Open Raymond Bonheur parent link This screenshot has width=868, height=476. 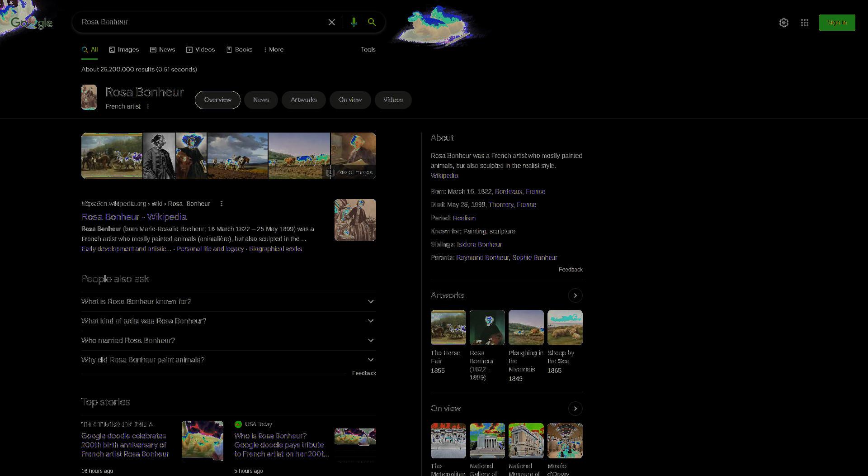482,257
